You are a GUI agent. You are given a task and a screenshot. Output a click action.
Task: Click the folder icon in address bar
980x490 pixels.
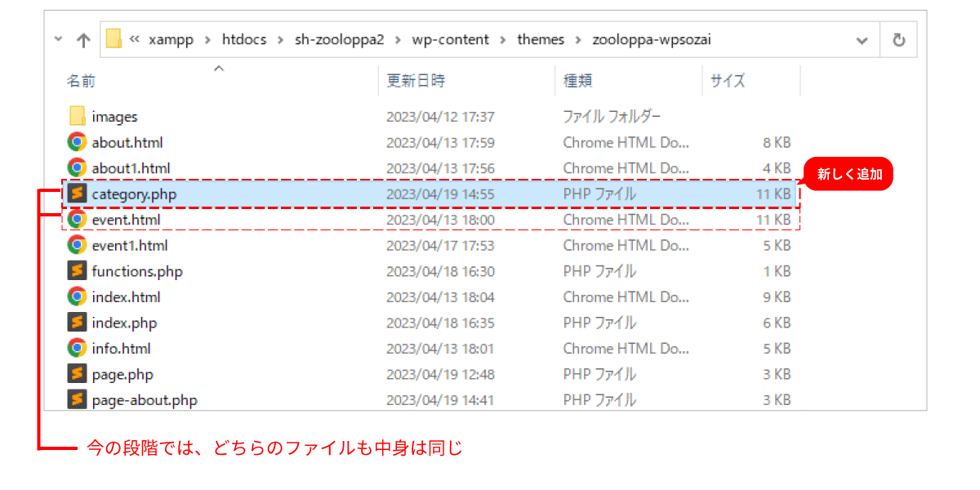114,39
